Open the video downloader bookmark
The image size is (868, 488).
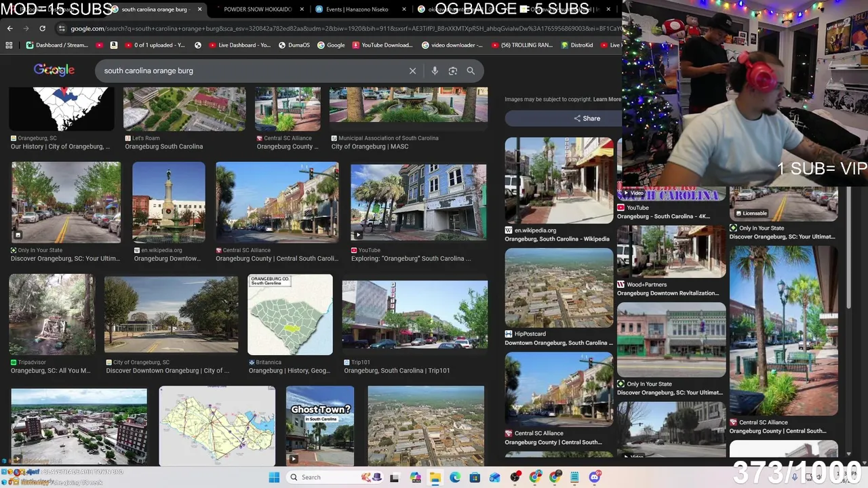coord(452,45)
